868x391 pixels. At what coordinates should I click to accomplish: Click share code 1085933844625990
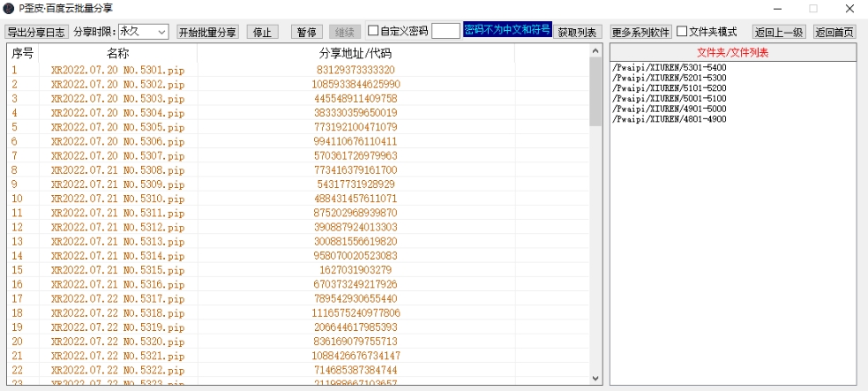coord(356,84)
